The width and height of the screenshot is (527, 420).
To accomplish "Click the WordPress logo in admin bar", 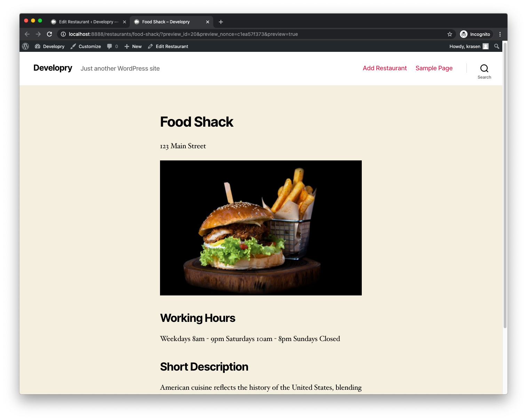I will pos(25,46).
